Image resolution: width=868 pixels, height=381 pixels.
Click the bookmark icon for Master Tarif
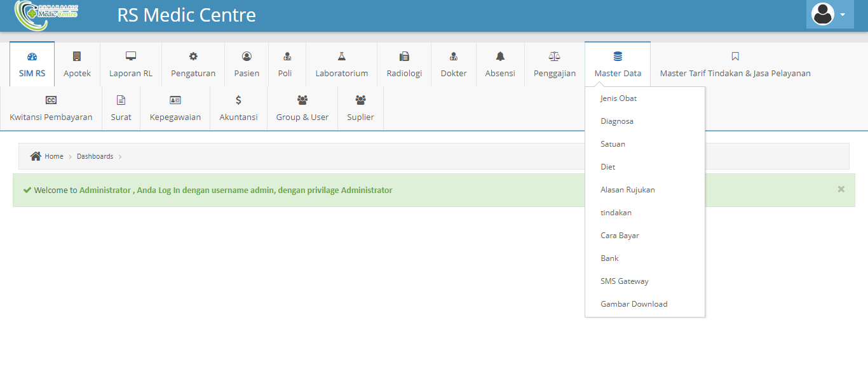pyautogui.click(x=735, y=57)
